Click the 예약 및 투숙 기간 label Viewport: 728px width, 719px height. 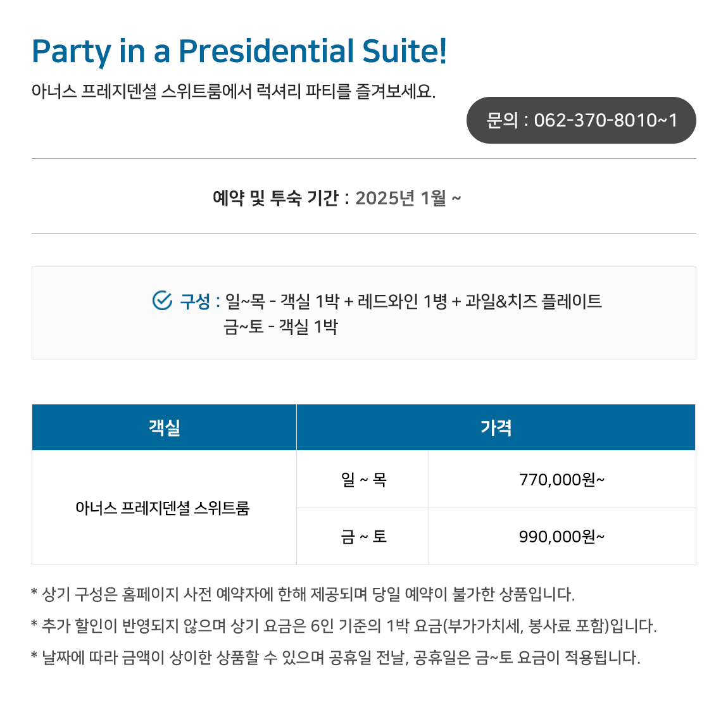click(275, 197)
